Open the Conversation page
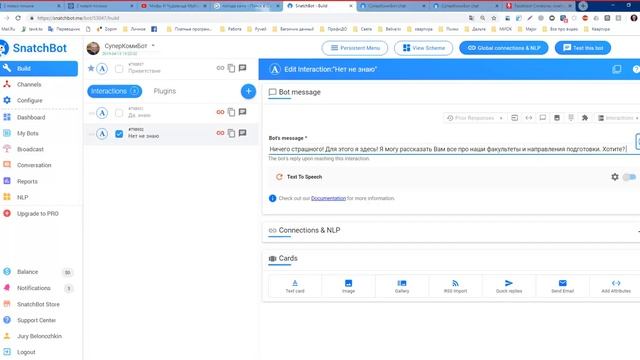The height and width of the screenshot is (360, 640). (34, 165)
